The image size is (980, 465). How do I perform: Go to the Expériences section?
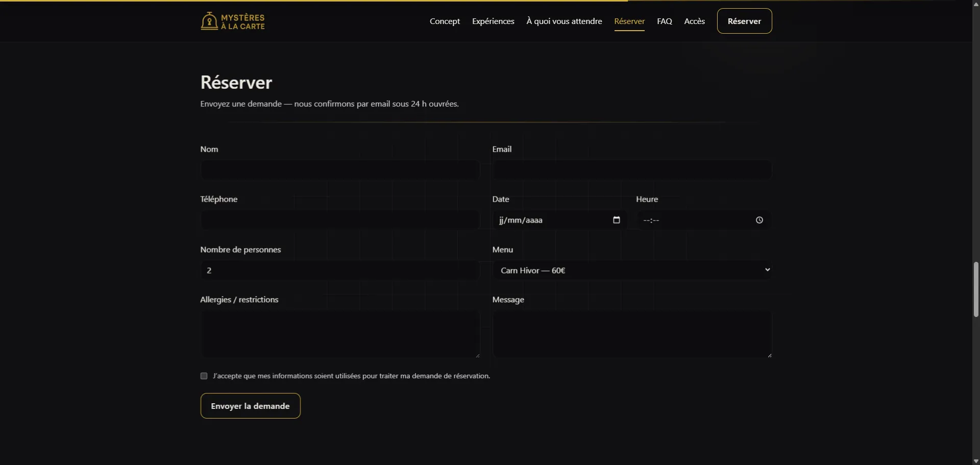coord(493,21)
